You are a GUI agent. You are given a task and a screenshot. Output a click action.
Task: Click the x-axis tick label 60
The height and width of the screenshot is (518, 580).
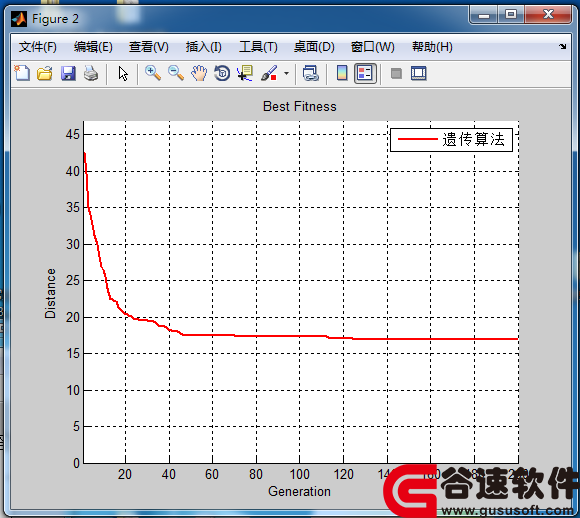212,474
